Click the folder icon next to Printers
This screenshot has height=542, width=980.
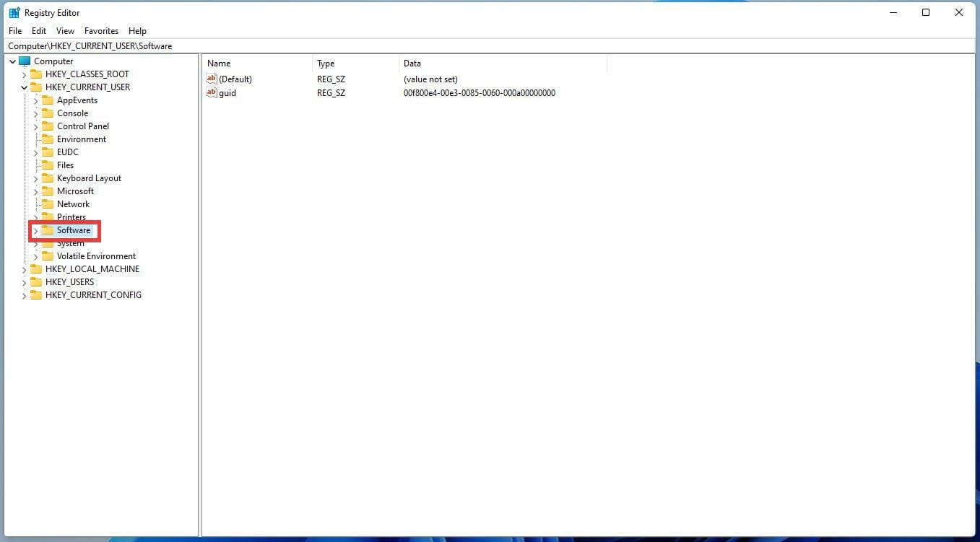[46, 217]
